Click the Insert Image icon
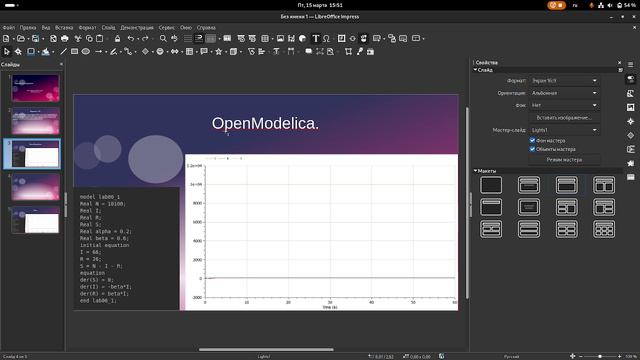640x360 pixels. pyautogui.click(x=280, y=38)
